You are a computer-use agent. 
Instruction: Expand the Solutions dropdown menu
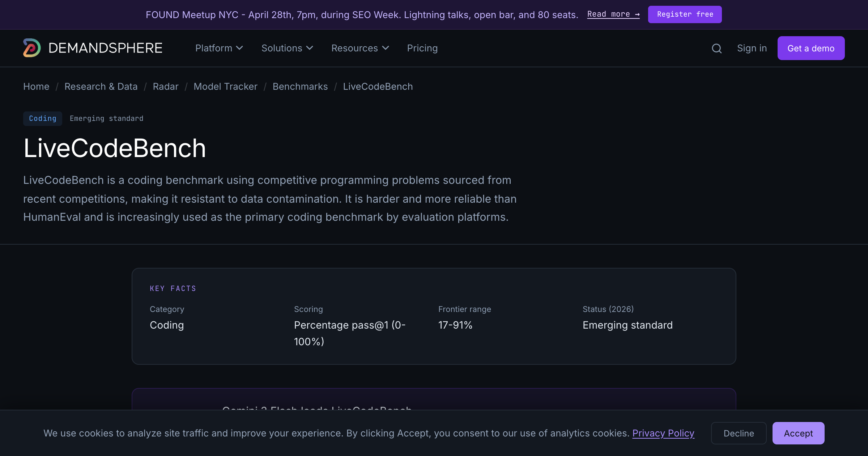(287, 48)
